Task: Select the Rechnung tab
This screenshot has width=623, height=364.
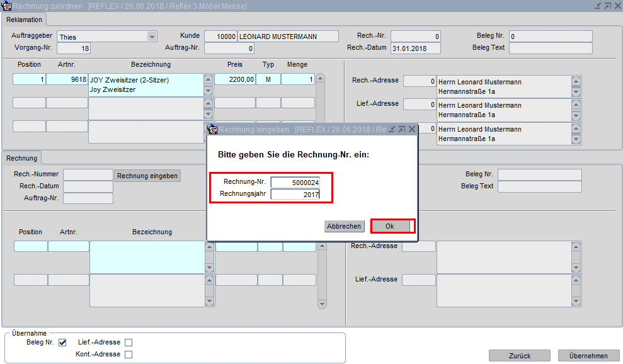Action: [x=22, y=157]
